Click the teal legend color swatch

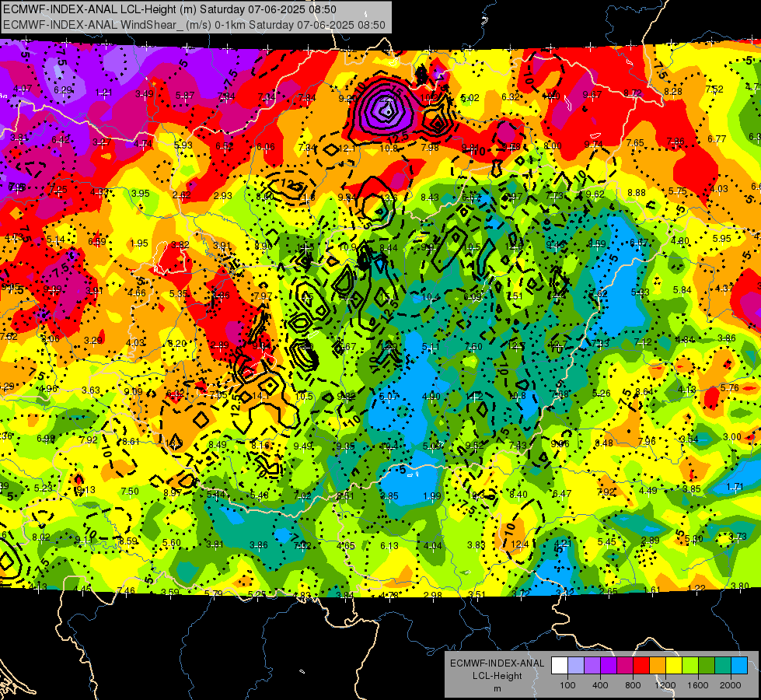click(723, 666)
